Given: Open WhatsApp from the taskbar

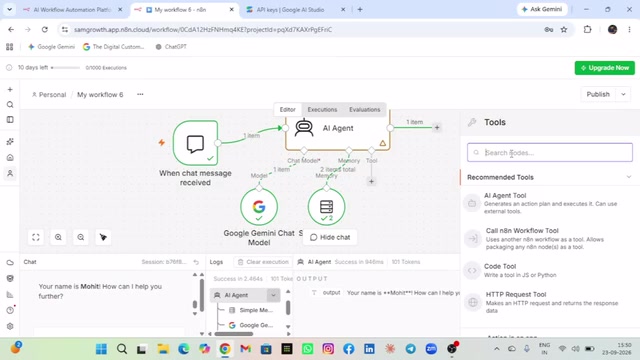Looking at the screenshot, I should coord(307,349).
